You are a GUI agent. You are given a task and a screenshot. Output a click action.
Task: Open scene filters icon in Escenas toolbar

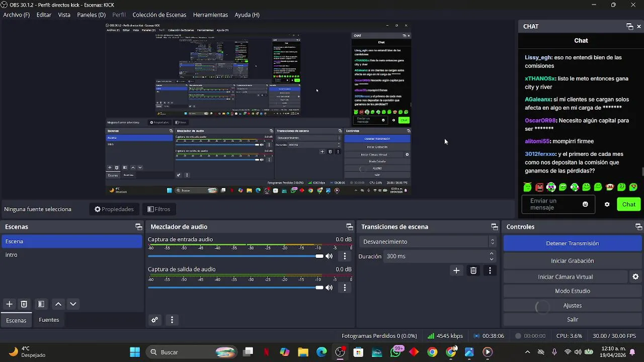coord(41,304)
